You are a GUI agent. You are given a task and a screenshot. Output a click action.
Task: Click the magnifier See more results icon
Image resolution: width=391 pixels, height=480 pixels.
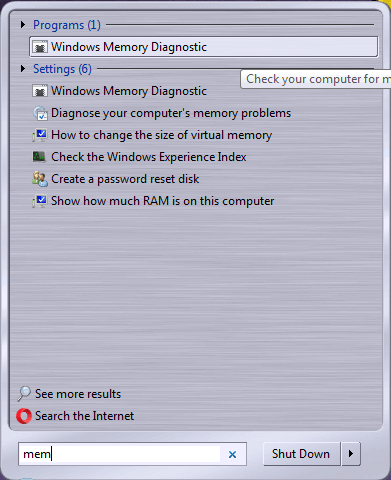24,394
